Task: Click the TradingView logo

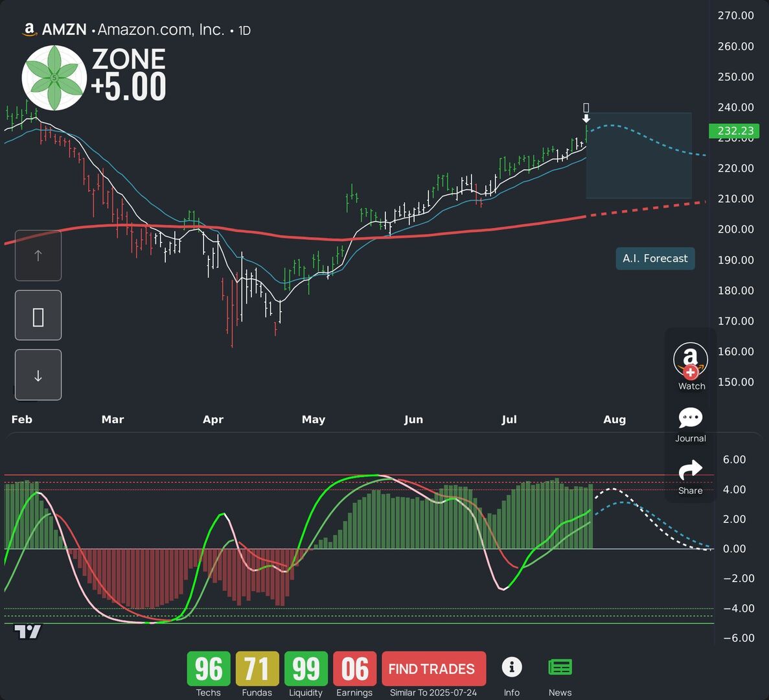Action: 27,631
